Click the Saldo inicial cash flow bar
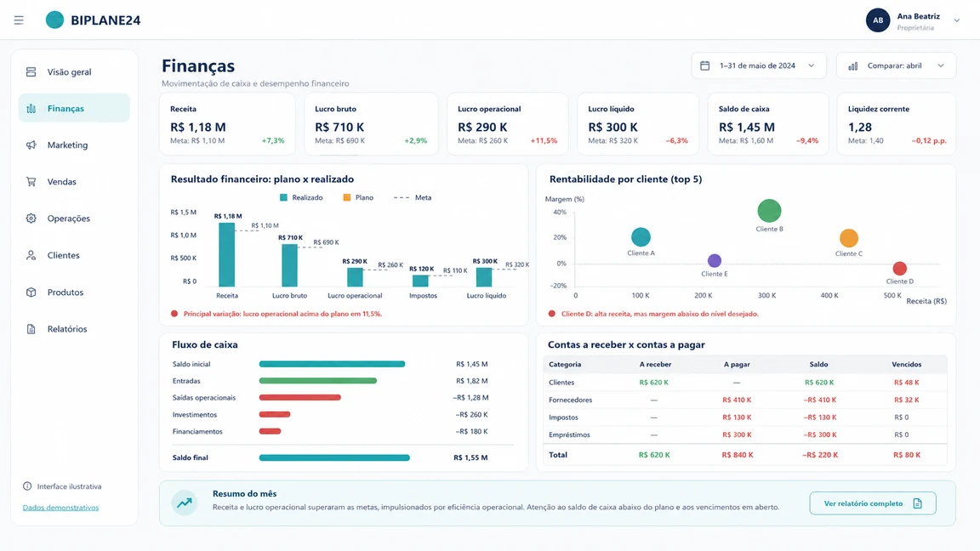 click(332, 364)
